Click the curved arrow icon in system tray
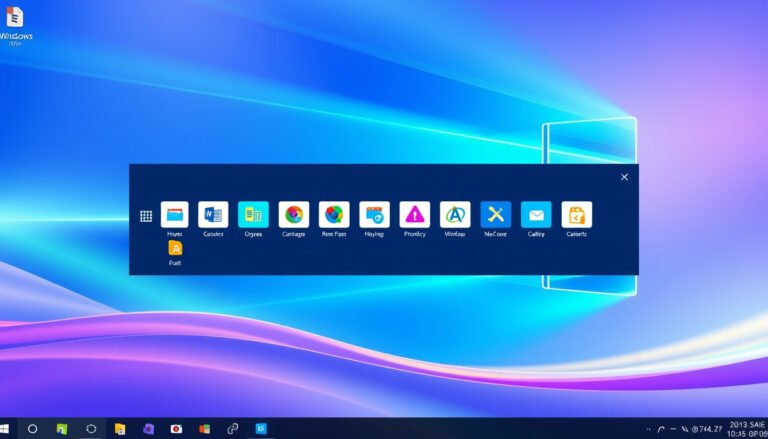This screenshot has height=439, width=768. (x=661, y=430)
